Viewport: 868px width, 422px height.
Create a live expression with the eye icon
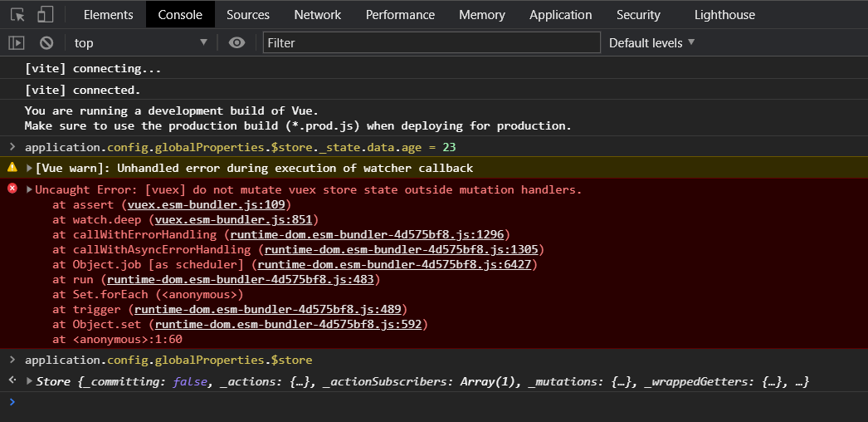[x=237, y=42]
